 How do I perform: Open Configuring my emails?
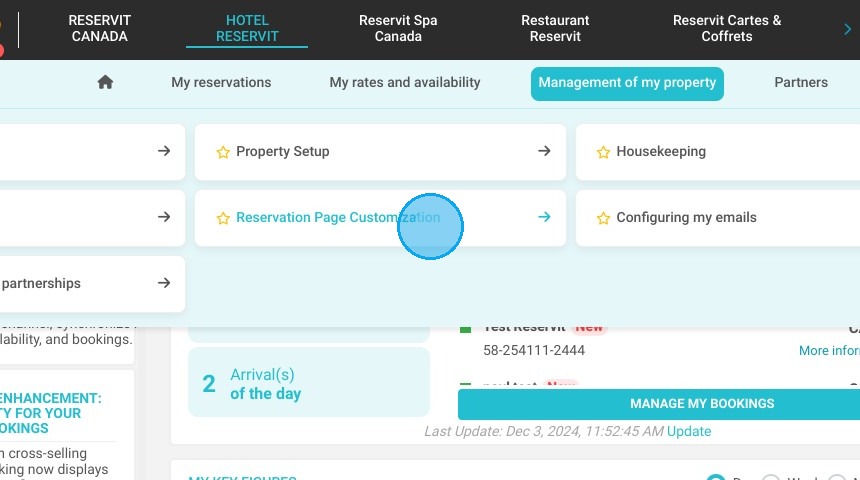pyautogui.click(x=718, y=217)
